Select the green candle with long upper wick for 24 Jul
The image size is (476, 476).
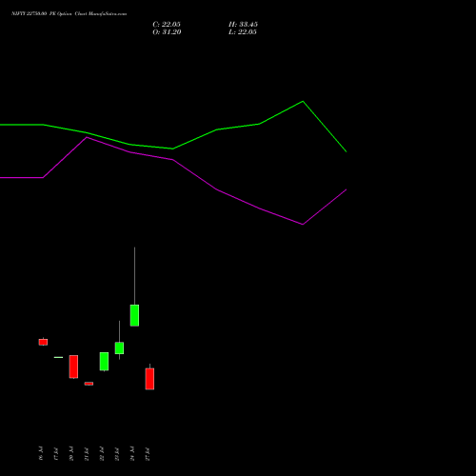tap(134, 315)
